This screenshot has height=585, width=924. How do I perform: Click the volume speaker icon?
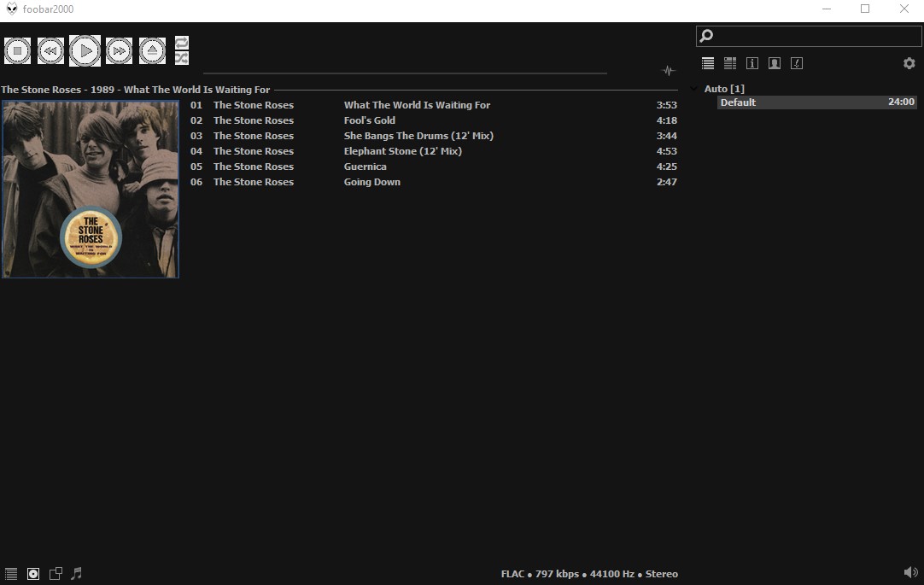click(x=910, y=572)
